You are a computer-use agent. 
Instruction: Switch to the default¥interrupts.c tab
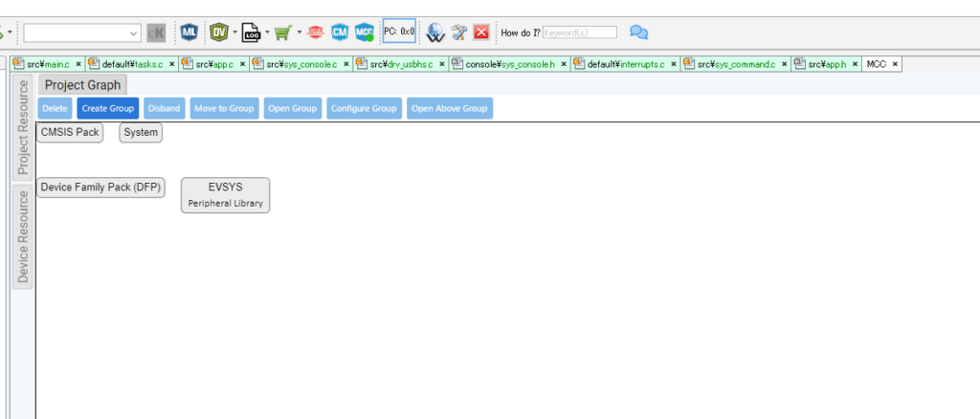click(x=625, y=64)
